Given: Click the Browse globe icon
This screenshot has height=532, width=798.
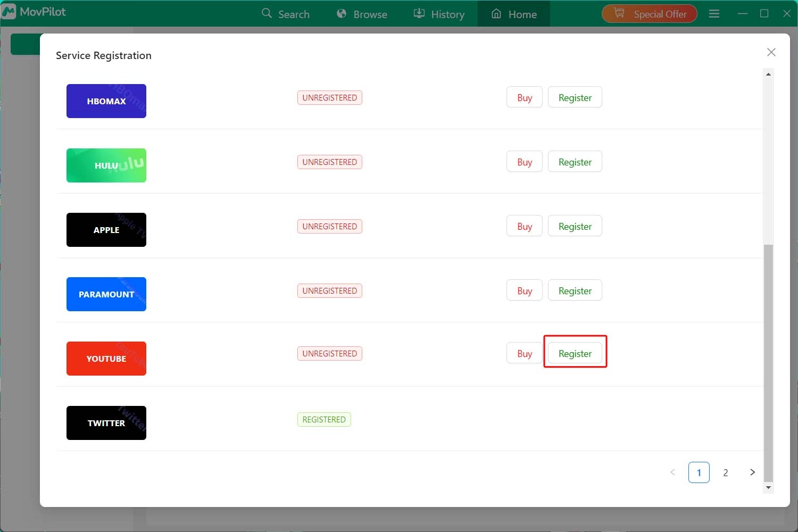Looking at the screenshot, I should tap(341, 13).
